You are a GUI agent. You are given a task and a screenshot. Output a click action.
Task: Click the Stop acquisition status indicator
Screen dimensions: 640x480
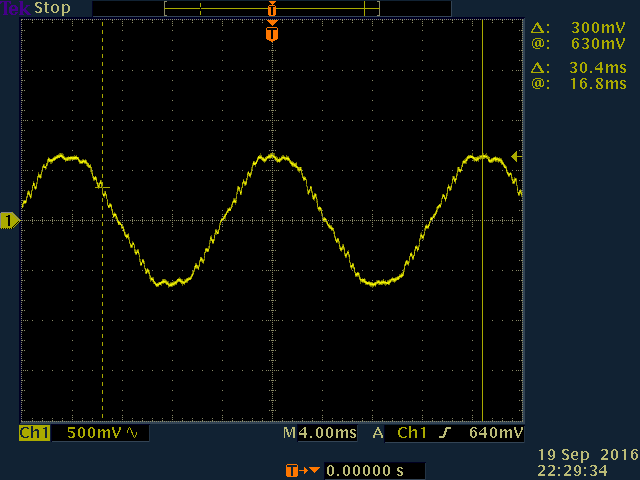pos(52,8)
